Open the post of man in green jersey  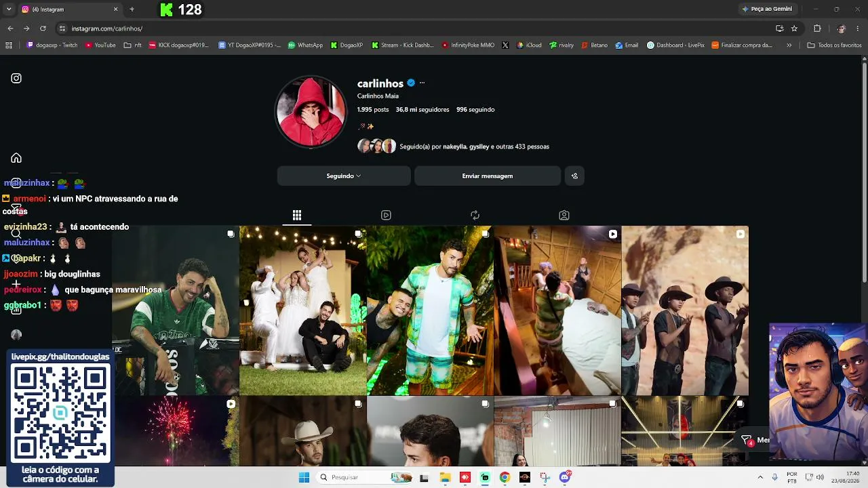point(175,310)
